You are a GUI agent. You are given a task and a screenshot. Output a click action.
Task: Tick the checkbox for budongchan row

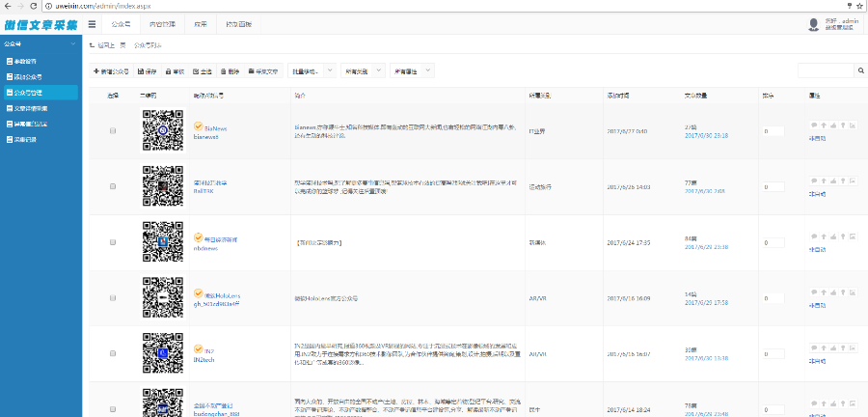[113, 409]
